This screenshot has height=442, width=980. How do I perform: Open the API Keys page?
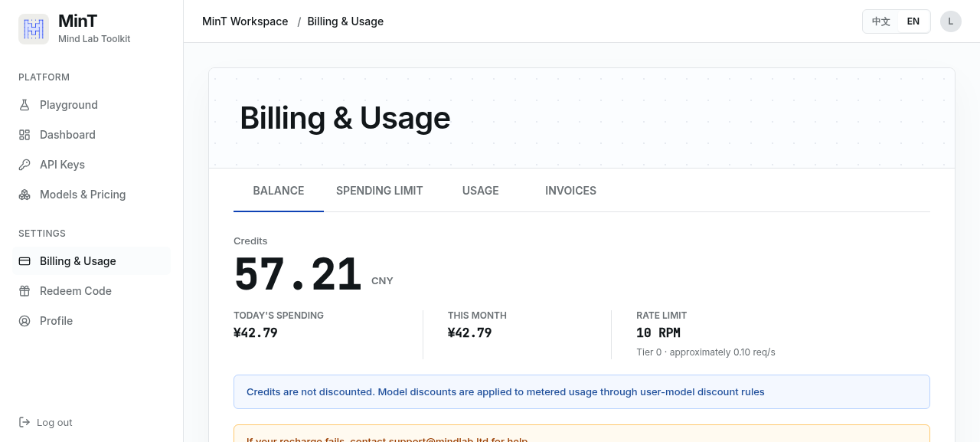tap(91, 165)
